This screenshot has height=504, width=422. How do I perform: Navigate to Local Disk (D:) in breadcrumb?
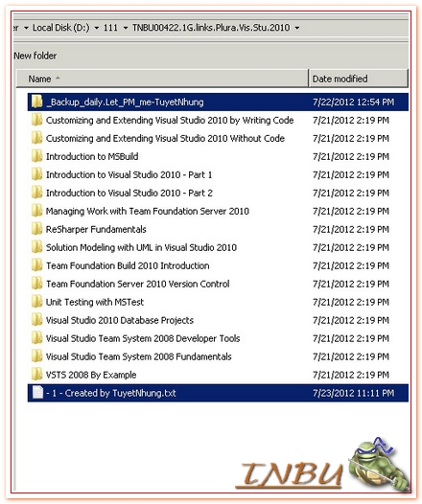[61, 28]
